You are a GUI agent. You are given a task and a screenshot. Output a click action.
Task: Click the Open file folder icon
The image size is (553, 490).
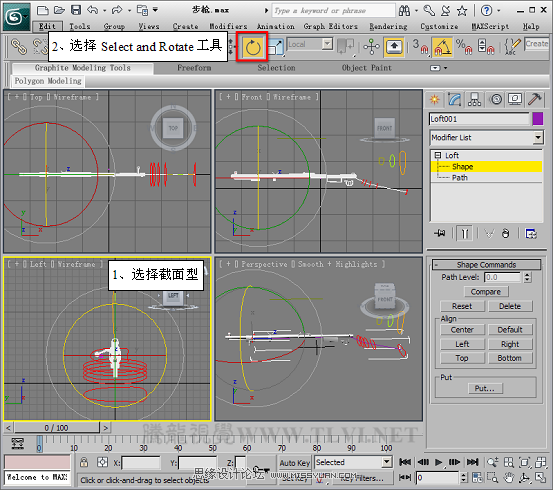[60, 10]
